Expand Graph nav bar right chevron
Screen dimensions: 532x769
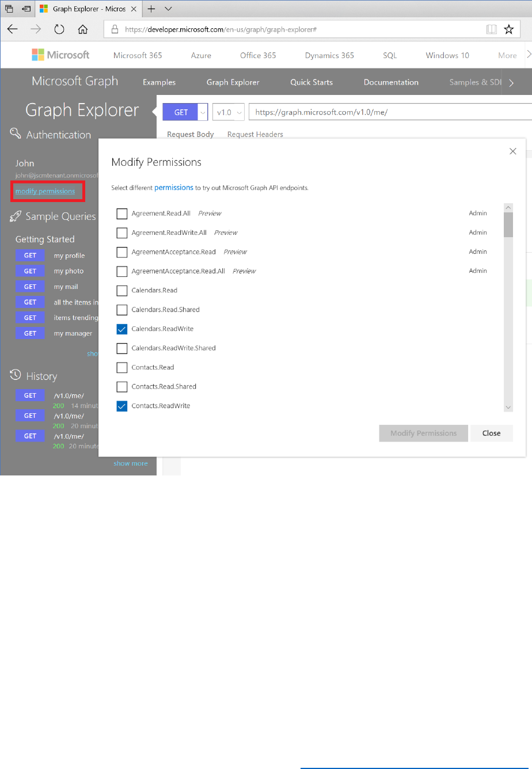point(511,82)
